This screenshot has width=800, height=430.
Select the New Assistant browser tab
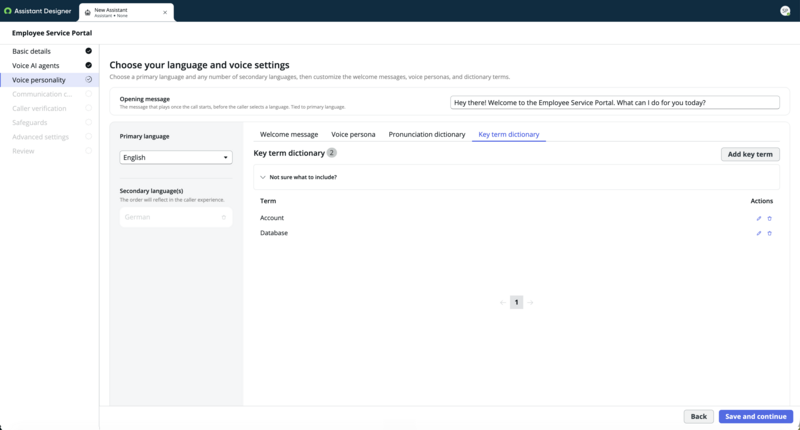(126, 12)
